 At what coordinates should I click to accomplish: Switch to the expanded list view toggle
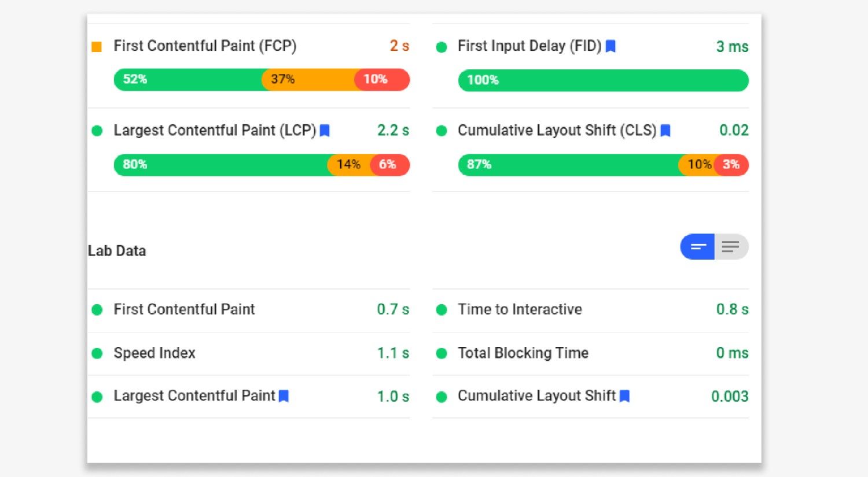tap(731, 247)
